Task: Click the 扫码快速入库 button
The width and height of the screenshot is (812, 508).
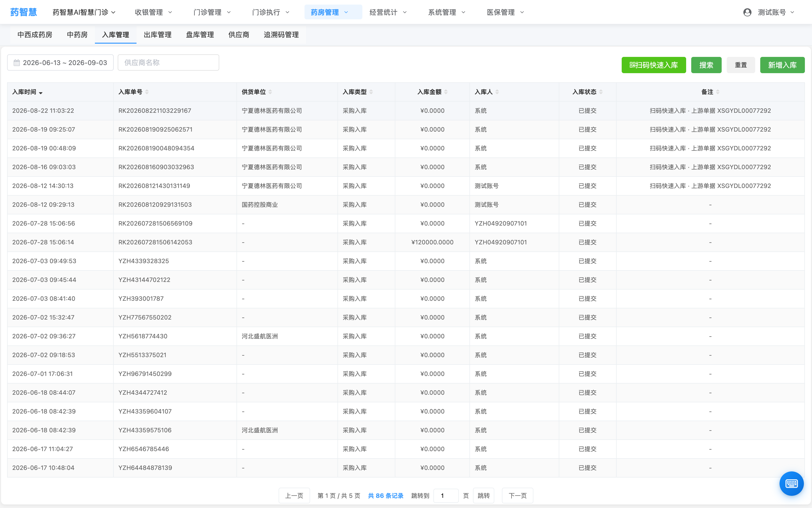Action: 654,65
